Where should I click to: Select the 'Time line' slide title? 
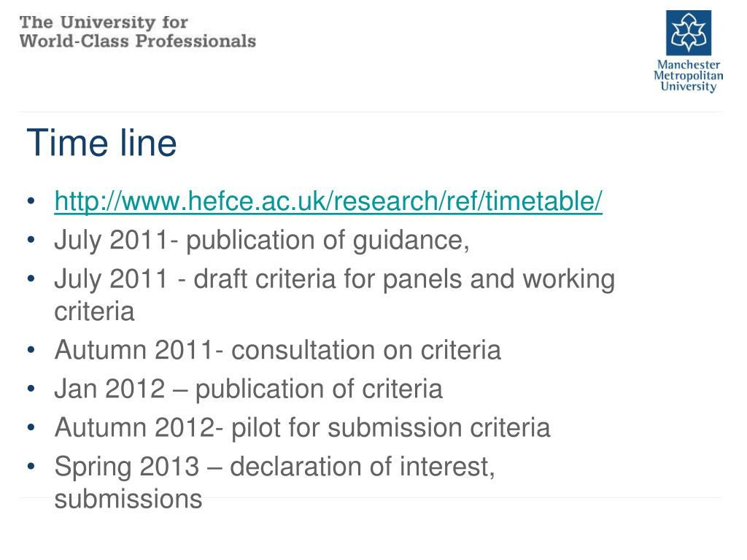(x=101, y=142)
